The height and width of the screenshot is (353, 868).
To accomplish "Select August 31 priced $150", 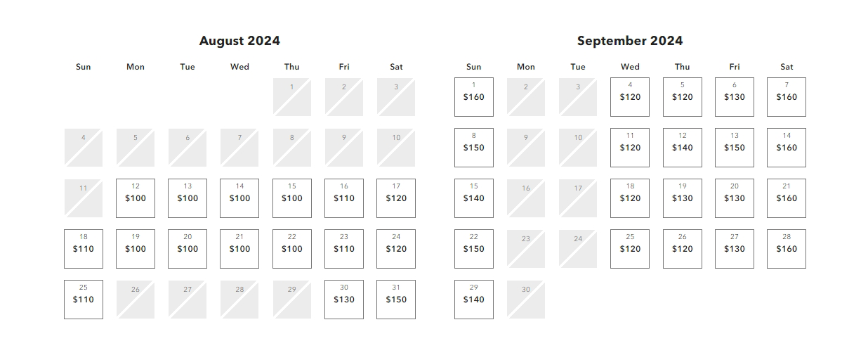I will [x=396, y=300].
